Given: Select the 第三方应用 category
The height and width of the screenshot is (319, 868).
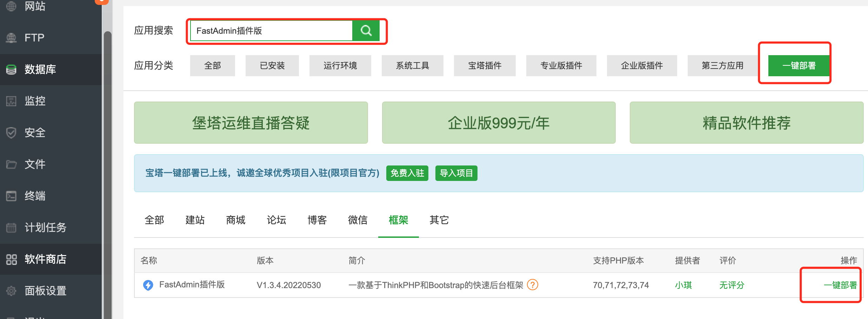Looking at the screenshot, I should (x=723, y=66).
